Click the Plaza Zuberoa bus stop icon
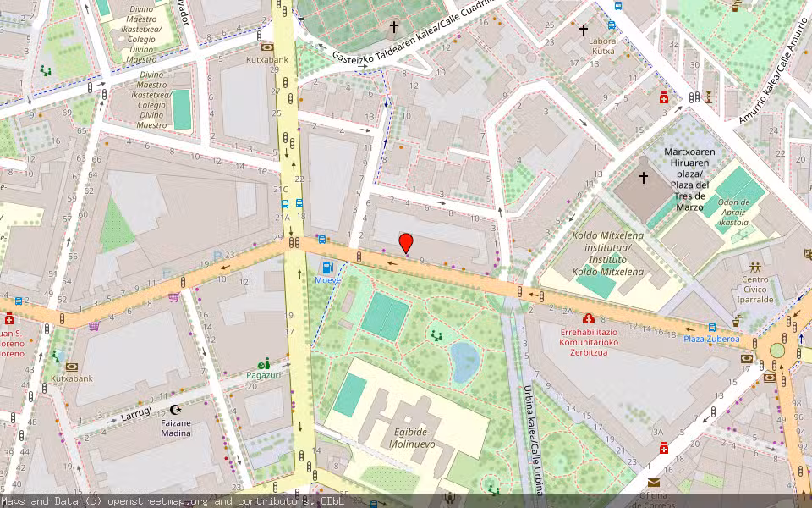 click(x=712, y=327)
